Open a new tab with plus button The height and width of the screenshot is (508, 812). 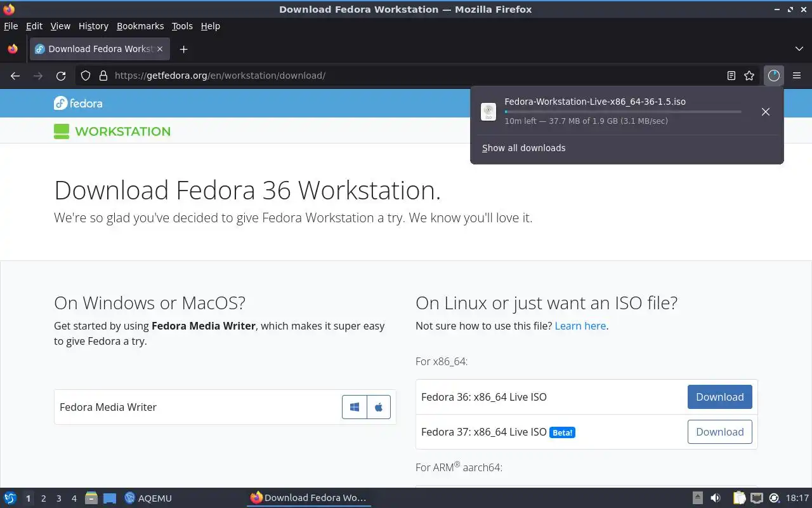(183, 49)
